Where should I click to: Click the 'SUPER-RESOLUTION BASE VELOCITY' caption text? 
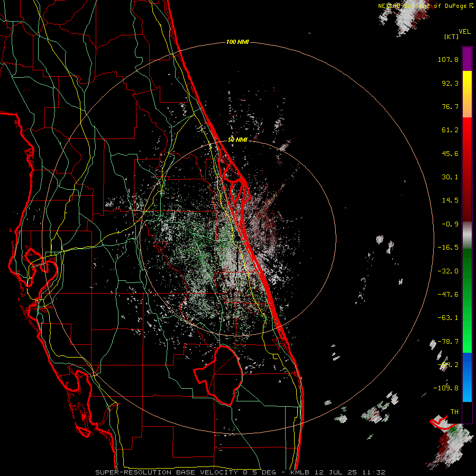167,472
